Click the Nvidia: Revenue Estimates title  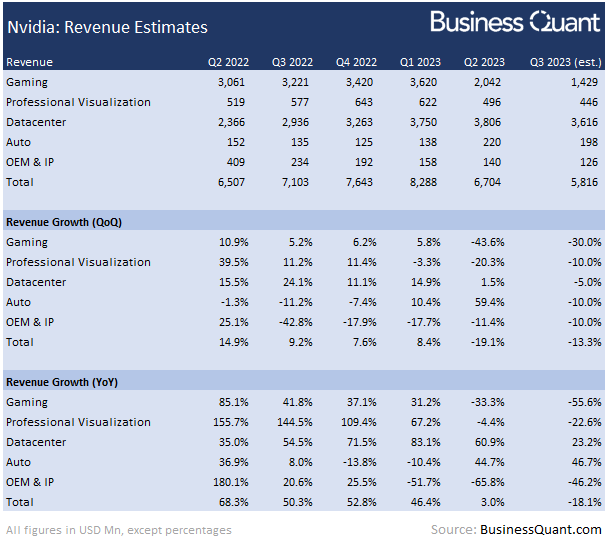point(107,27)
